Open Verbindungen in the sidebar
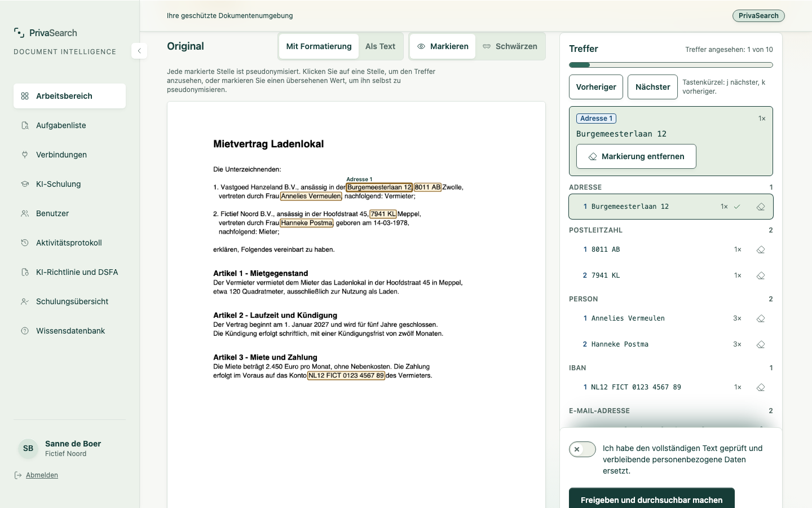This screenshot has width=812, height=508. pyautogui.click(x=69, y=155)
